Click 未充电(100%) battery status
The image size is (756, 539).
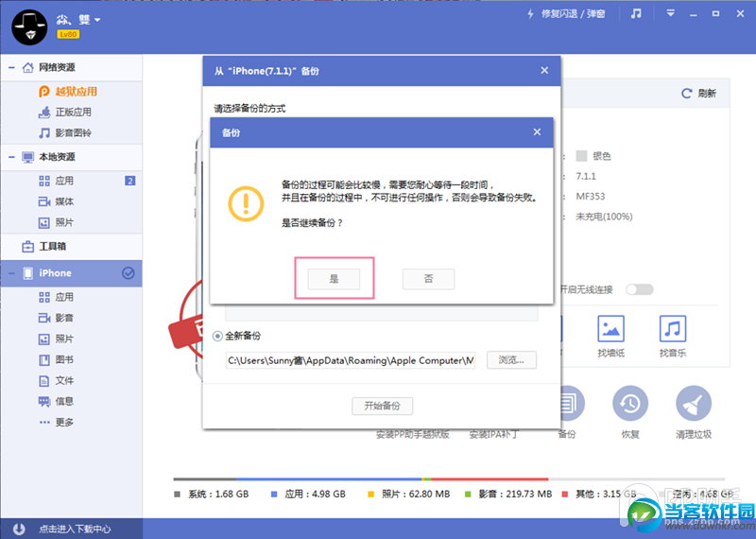pyautogui.click(x=604, y=217)
